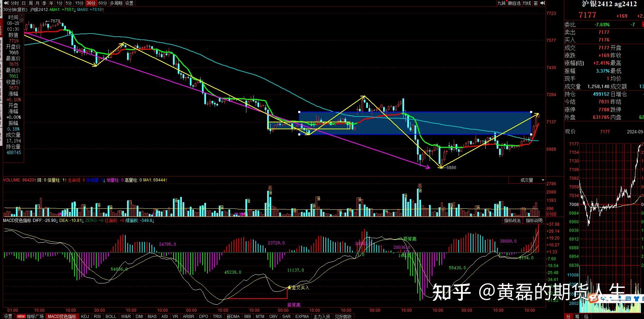Click the latest price 7177 in quote header

[x=587, y=15]
